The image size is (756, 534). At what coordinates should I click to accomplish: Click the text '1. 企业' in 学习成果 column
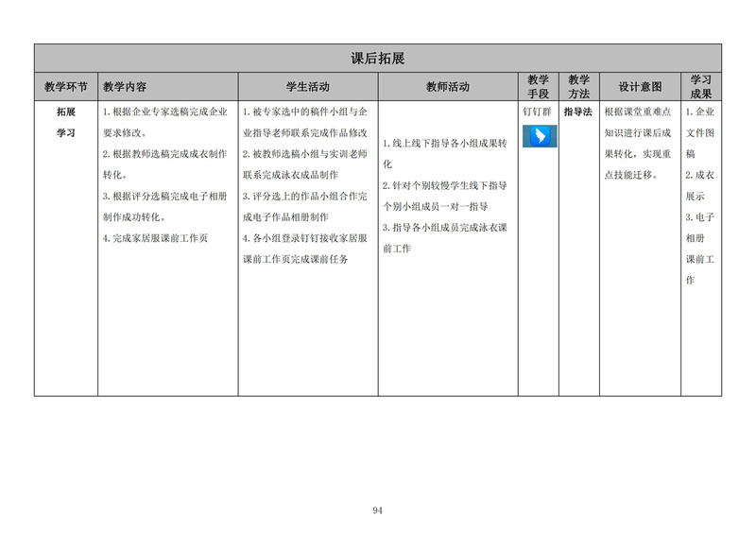[x=700, y=112]
